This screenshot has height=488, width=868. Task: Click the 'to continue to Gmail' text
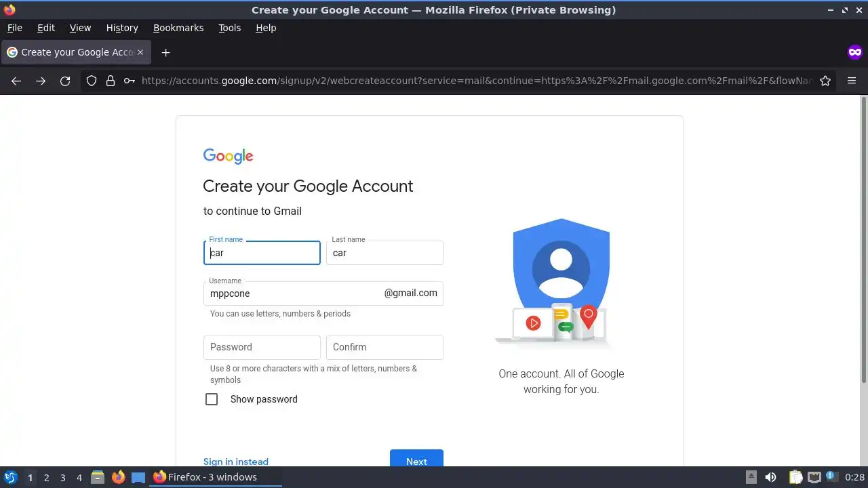click(x=252, y=211)
